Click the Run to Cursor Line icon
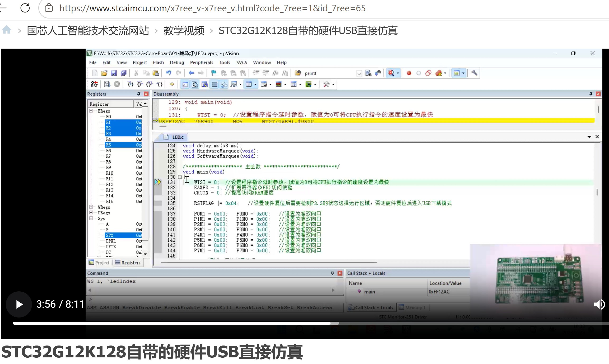 point(159,84)
